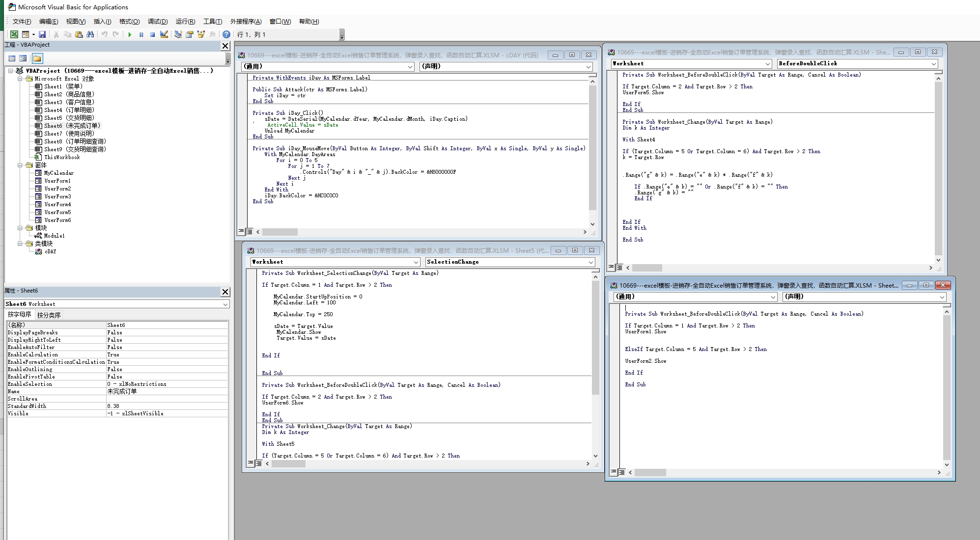
Task: Toggle Design Mode with the ruler icon
Action: (x=164, y=34)
